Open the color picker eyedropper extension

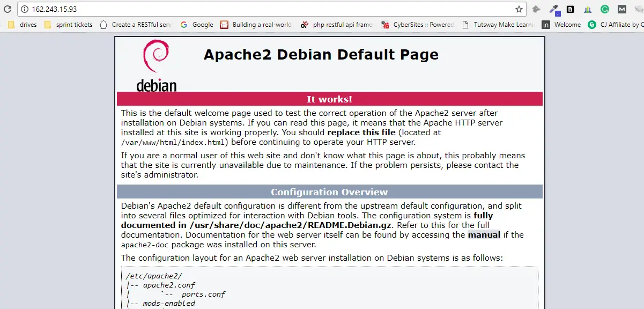point(554,9)
